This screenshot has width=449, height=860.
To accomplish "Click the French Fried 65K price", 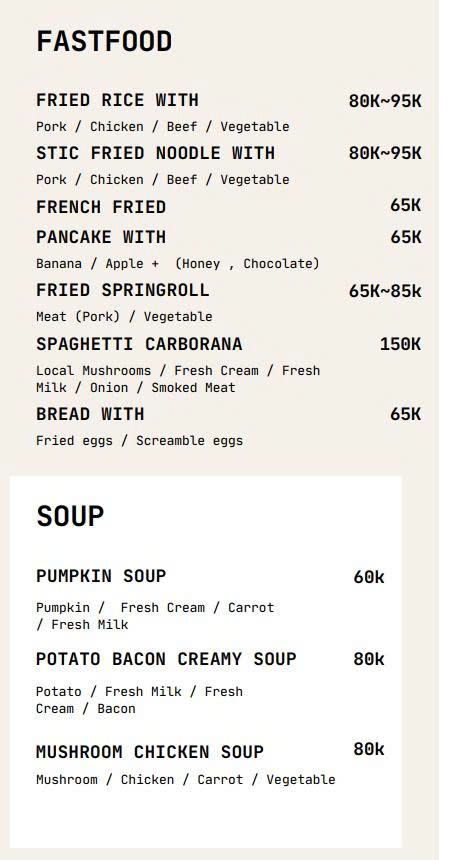I will pyautogui.click(x=406, y=205).
